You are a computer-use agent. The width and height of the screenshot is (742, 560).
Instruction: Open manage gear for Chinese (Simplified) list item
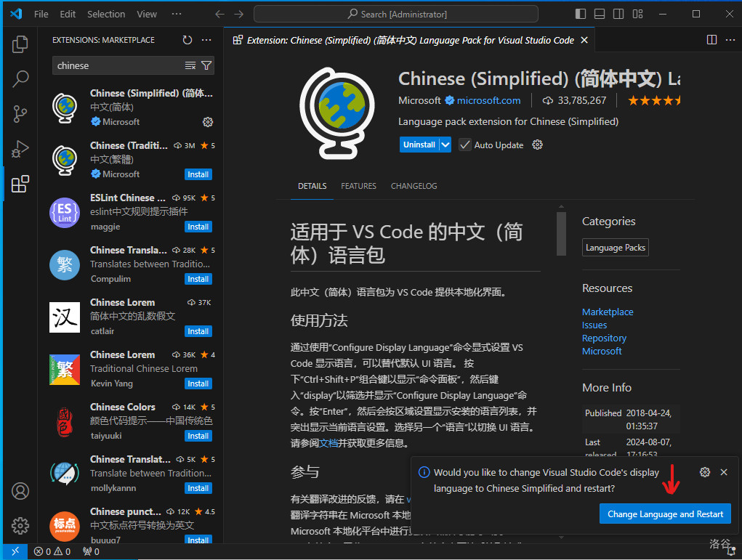pos(208,122)
